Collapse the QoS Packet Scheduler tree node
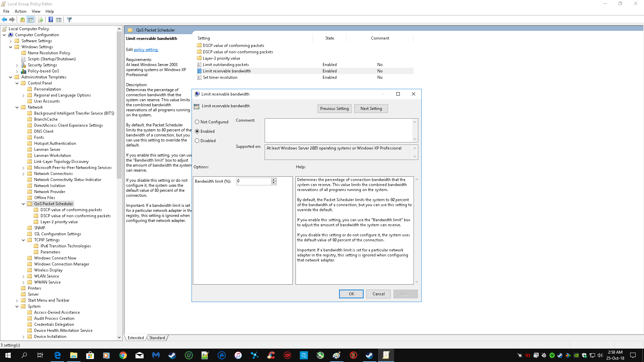 coord(23,204)
